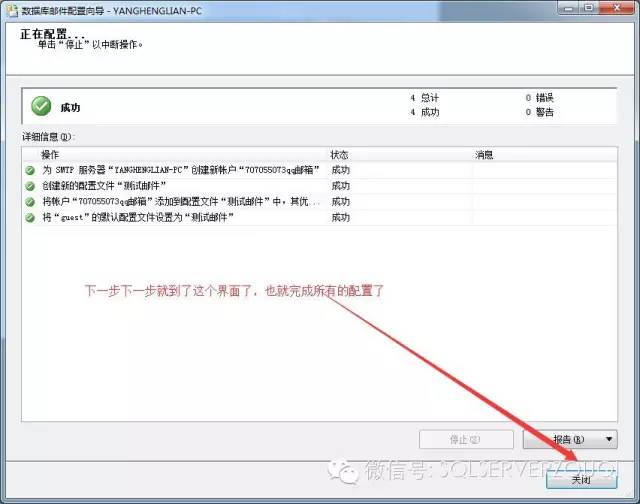Click the wizard icon in the title bar
Screen dimensions: 640x504
pos(12,11)
